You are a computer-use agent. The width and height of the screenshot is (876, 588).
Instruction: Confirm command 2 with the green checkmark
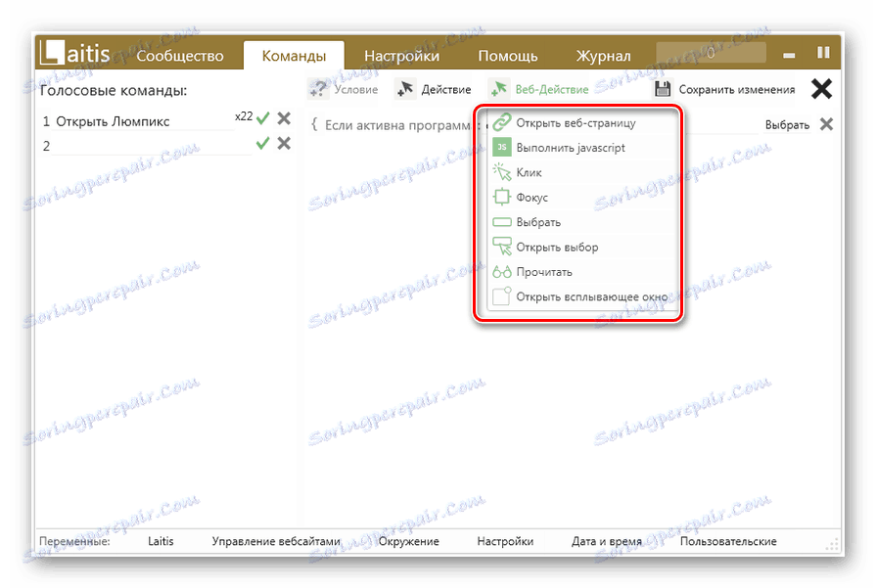[x=262, y=144]
